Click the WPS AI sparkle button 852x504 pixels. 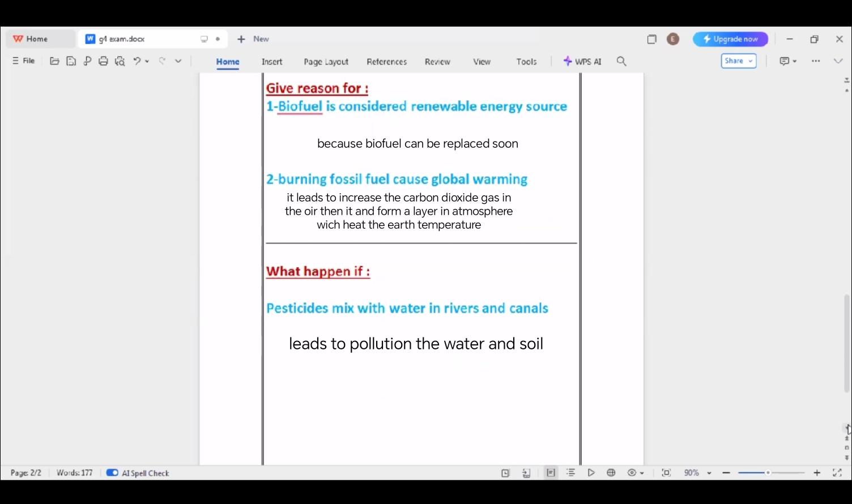(x=582, y=61)
